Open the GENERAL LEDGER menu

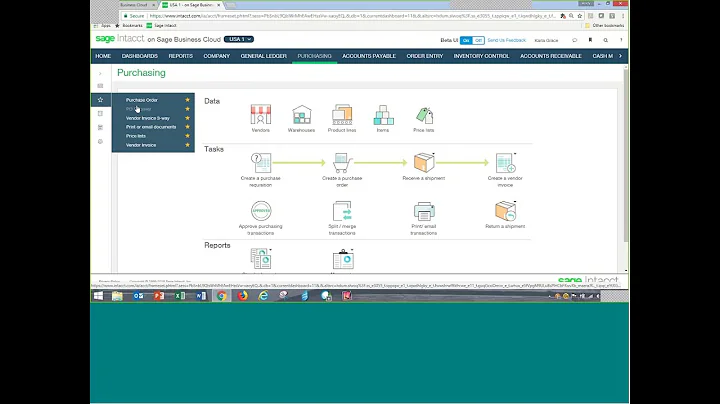pyautogui.click(x=264, y=56)
